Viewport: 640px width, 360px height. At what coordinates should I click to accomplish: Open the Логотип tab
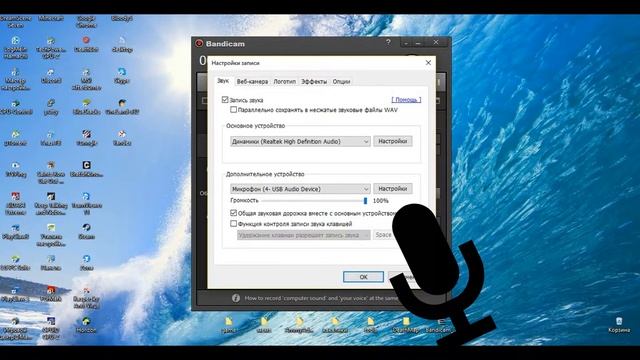(x=284, y=82)
